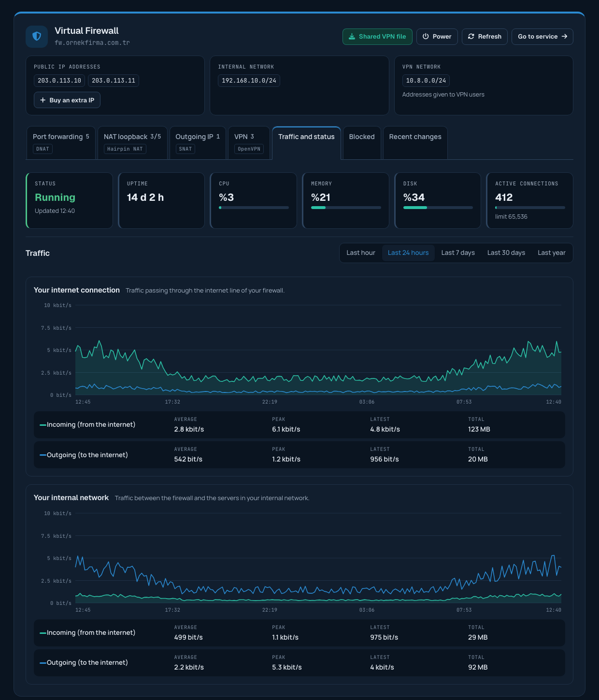
Task: Click the arrow icon in Go to service
Action: [x=564, y=37]
